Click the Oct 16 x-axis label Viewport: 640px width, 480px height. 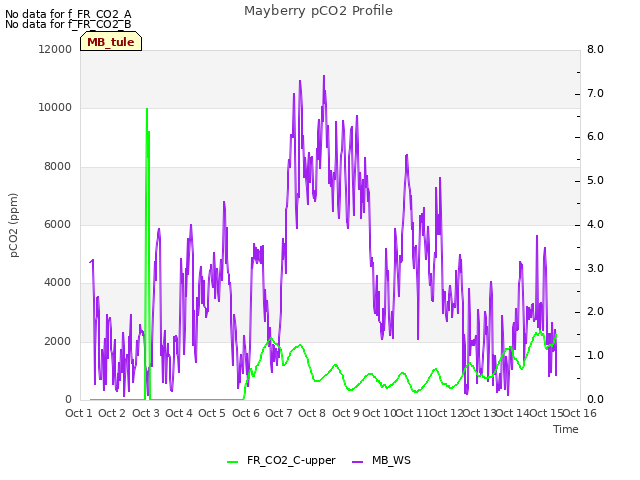(x=580, y=413)
